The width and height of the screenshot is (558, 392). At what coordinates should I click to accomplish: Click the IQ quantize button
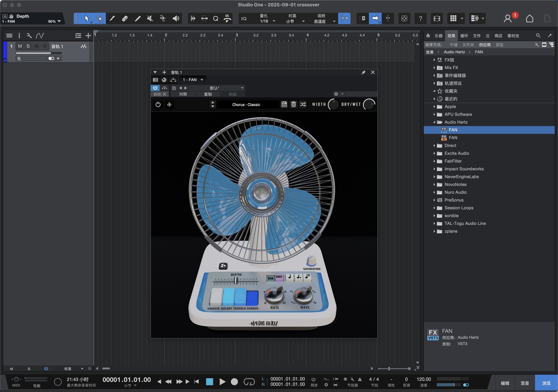click(244, 19)
